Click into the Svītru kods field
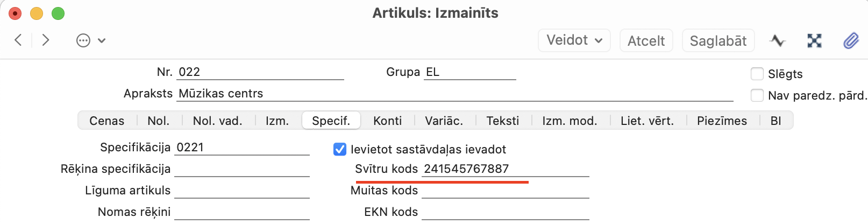The height and width of the screenshot is (224, 868). pos(506,169)
